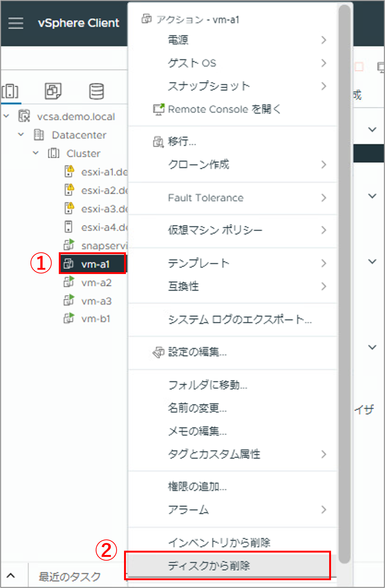Expand the クローン作成 submenu arrow
Viewport: 385px width, 588px height.
324,165
